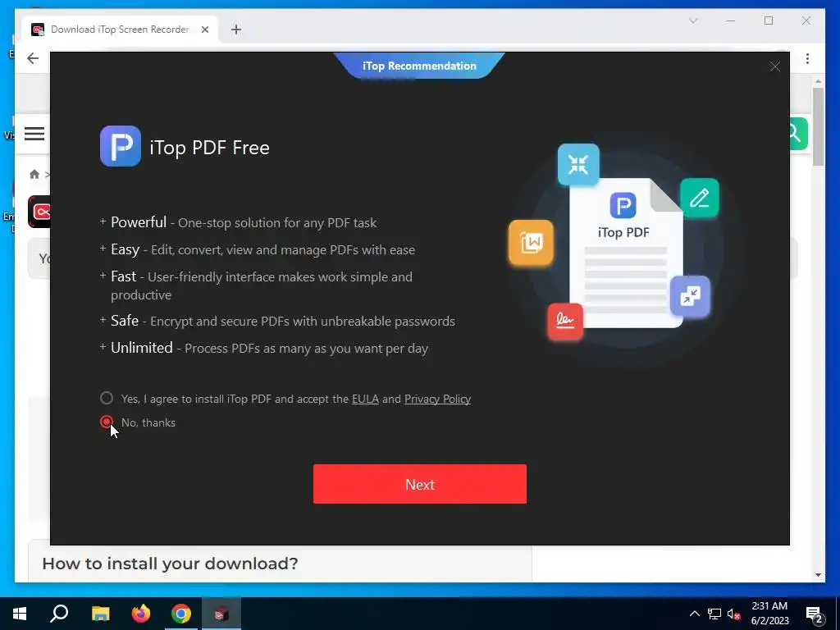Click the browser back arrow

33,58
